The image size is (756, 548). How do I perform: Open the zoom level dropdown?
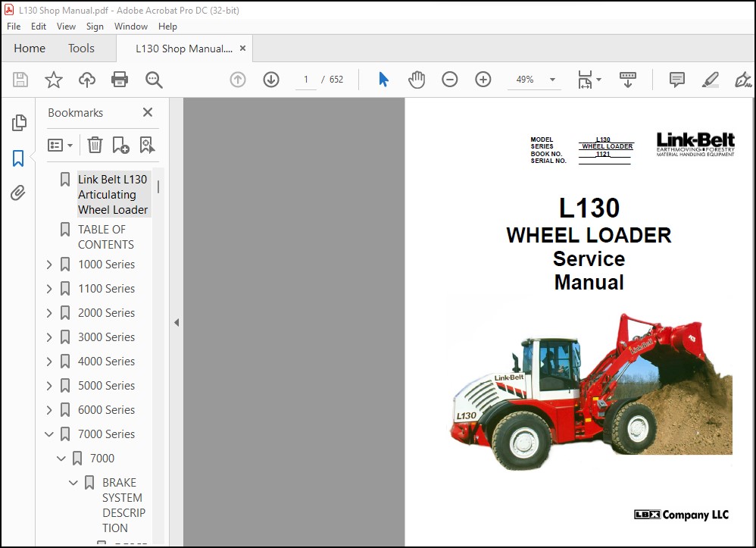click(552, 80)
